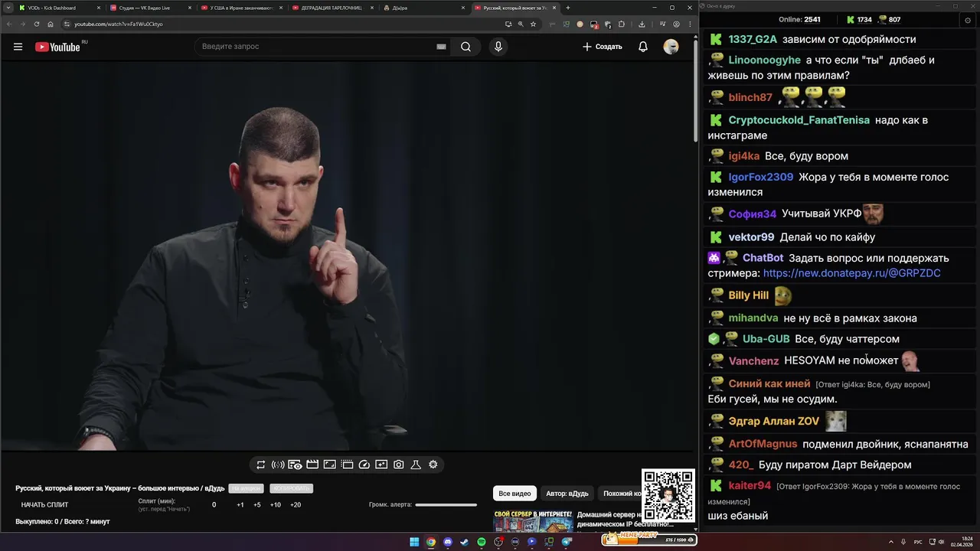980x551 pixels.
Task: Click username 1337_G2A in chat
Action: point(753,40)
